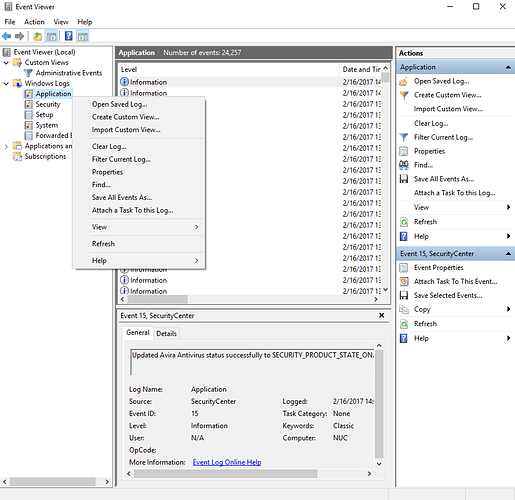Click Clear Log... in Actions pane
This screenshot has width=515, height=500.
pos(431,123)
